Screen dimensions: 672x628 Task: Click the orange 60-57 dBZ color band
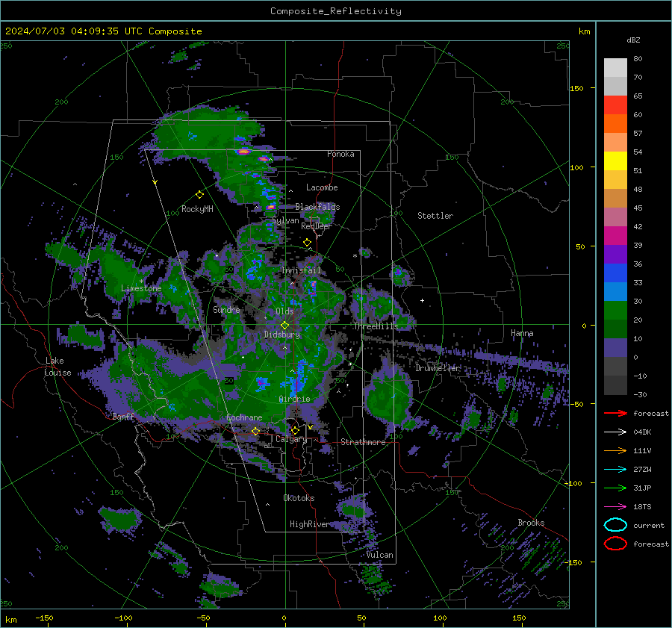click(615, 124)
